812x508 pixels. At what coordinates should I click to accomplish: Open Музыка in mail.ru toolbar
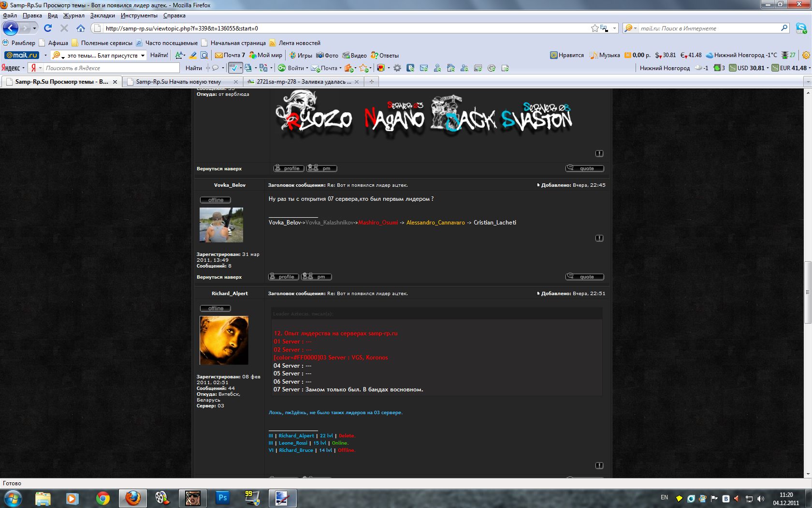tap(605, 55)
